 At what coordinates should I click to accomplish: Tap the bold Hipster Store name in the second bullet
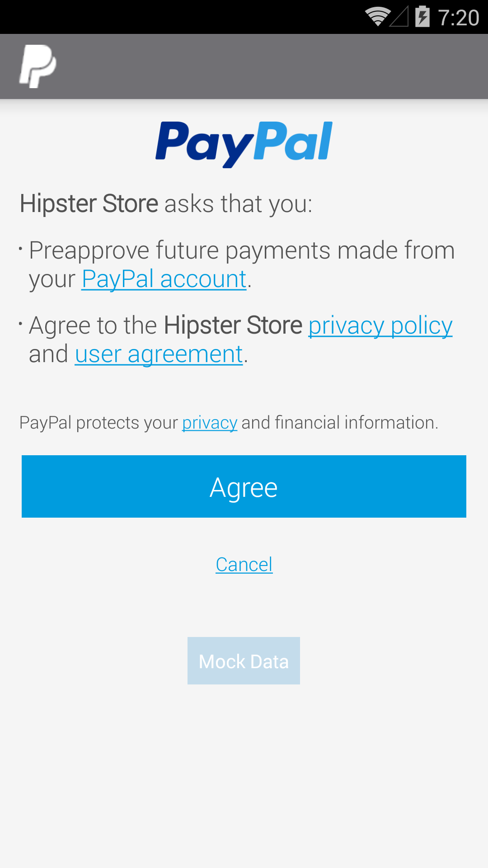pos(233,325)
